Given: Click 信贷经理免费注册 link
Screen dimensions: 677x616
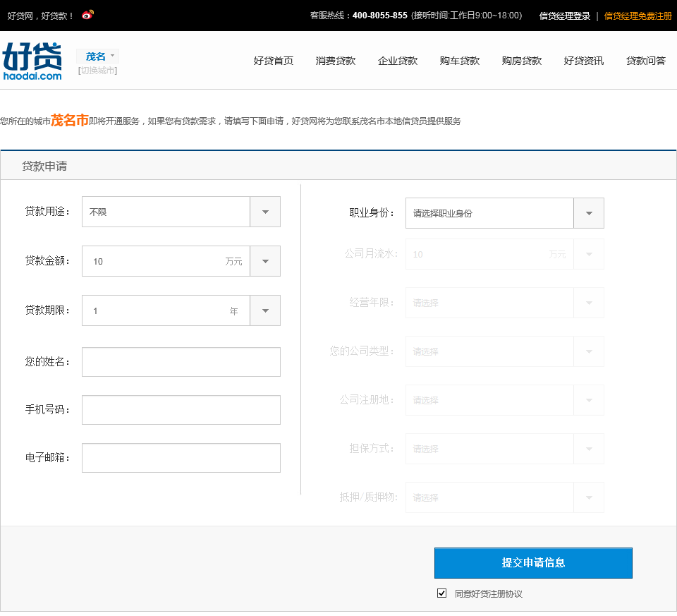Looking at the screenshot, I should click(638, 16).
